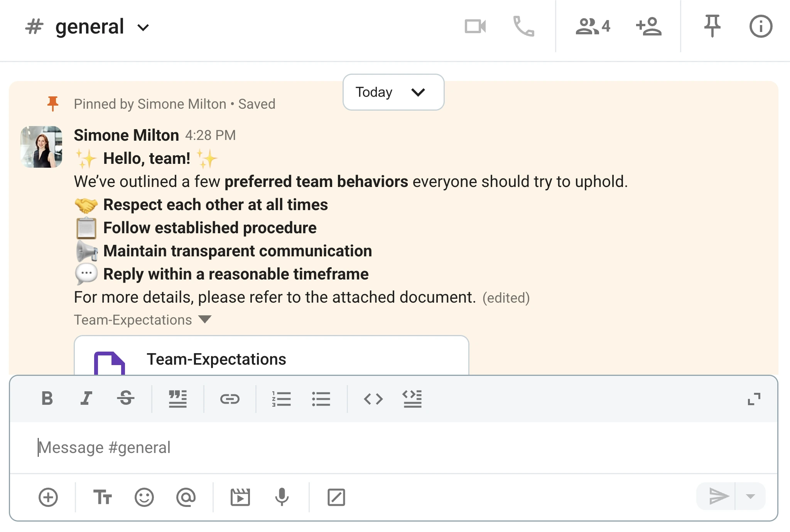Screen dimensions: 790x532
Task: Focus the Message #general input field
Action: point(393,448)
